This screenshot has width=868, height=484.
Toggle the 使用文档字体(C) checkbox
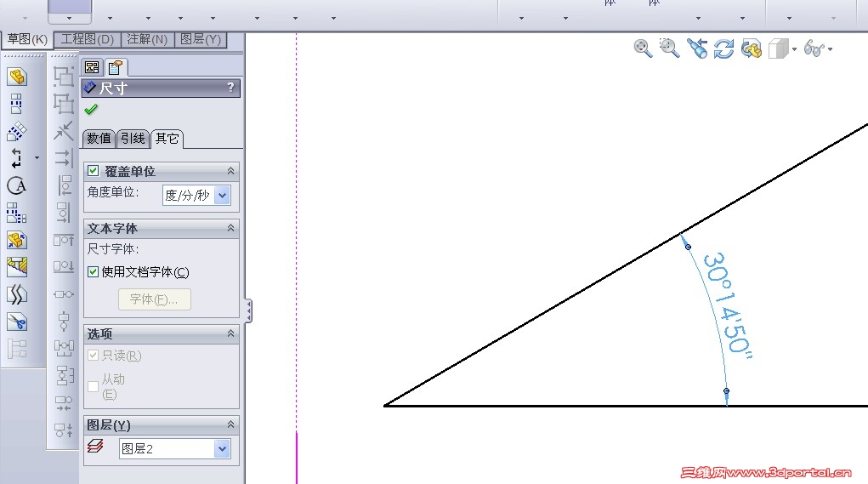[93, 271]
